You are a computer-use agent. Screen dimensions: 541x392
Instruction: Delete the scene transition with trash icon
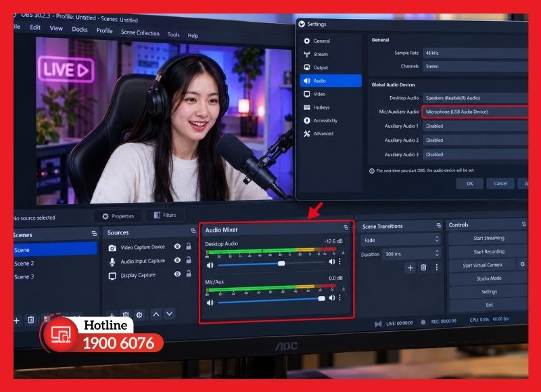[424, 267]
